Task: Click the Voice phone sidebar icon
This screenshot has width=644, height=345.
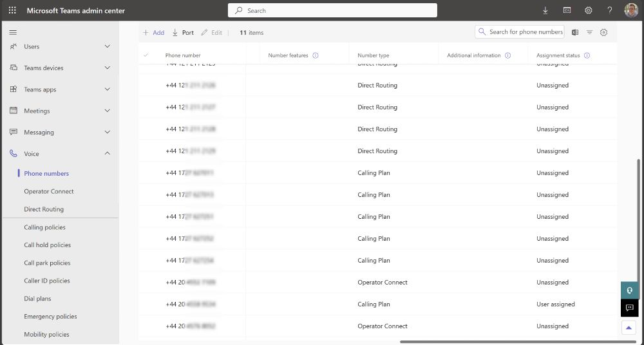Action: tap(13, 154)
